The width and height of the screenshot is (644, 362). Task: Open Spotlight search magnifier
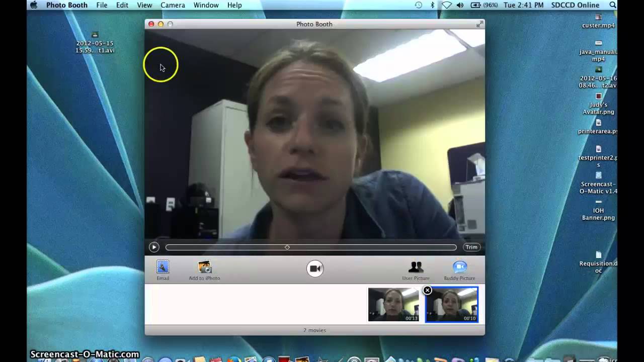613,5
